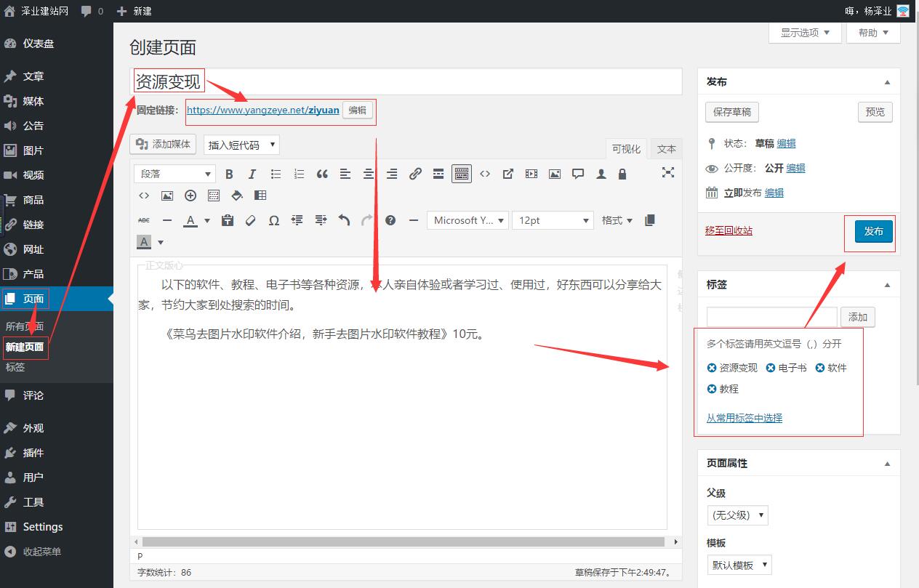Viewport: 919px width, 588px height.
Task: Insert a table with the grid icon
Action: pos(260,196)
